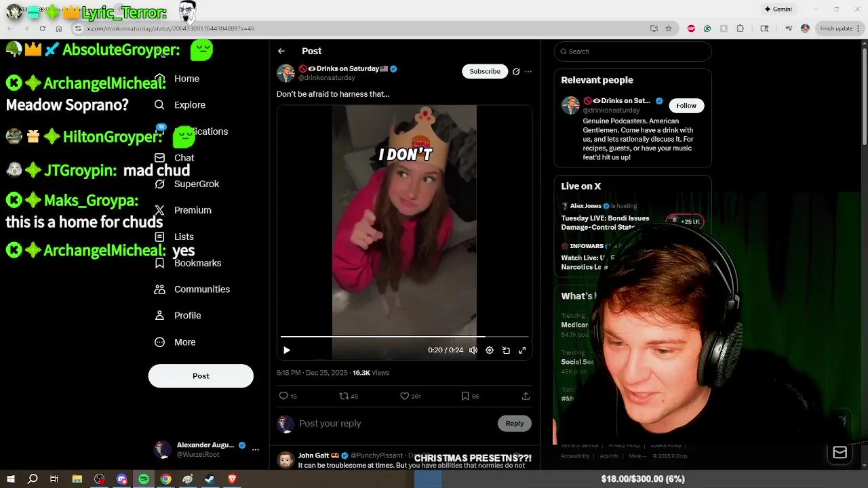Click the Grok icon beside Subscribe
Screen dimensions: 868x488
click(x=516, y=71)
